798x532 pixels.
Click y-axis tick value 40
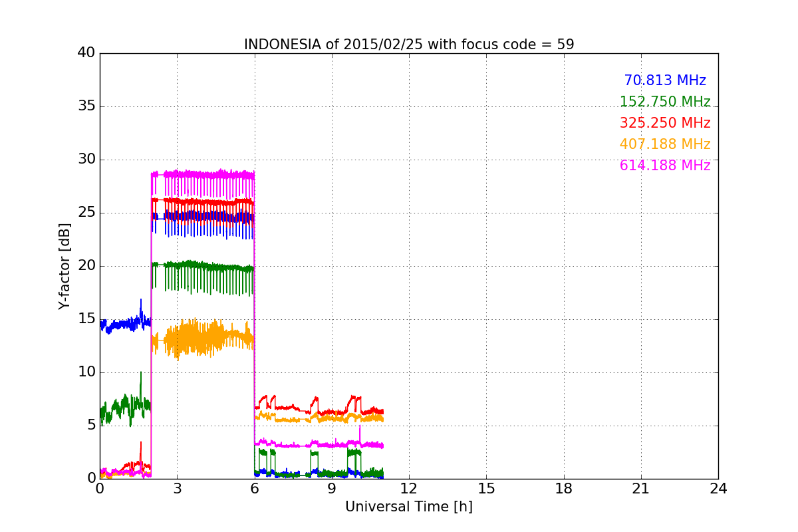(x=86, y=53)
